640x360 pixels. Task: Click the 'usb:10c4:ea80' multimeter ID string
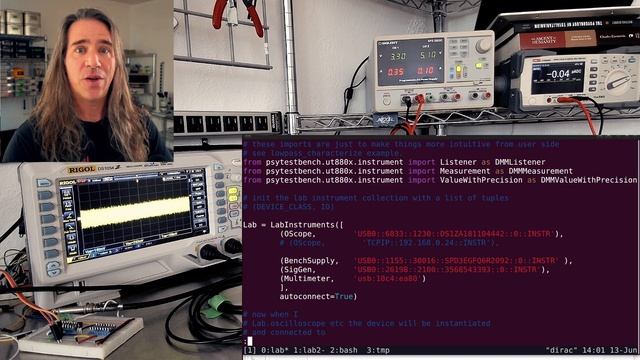coord(387,279)
